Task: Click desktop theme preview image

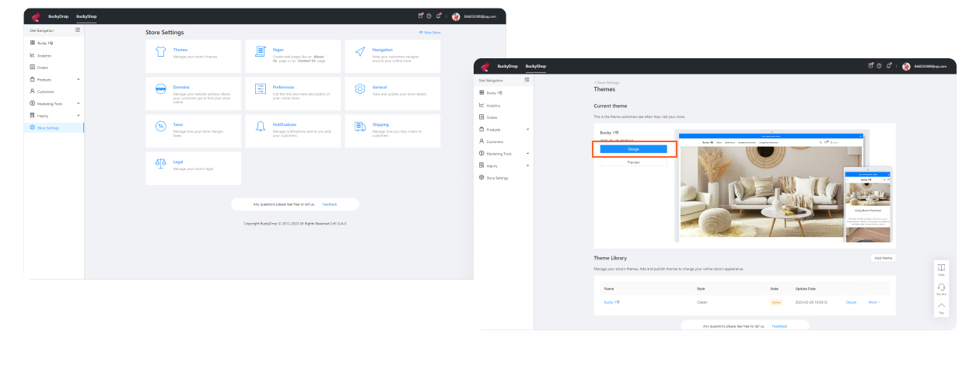Action: pos(771,187)
